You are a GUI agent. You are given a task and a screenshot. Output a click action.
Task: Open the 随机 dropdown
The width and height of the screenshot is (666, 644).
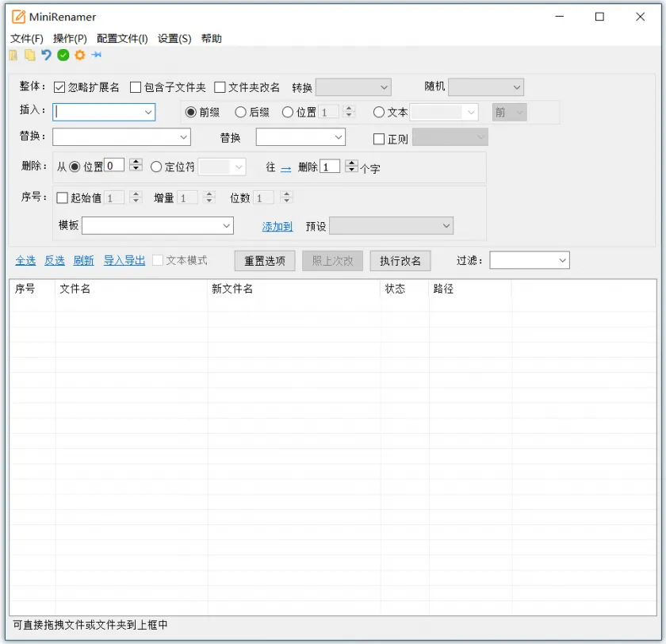486,87
